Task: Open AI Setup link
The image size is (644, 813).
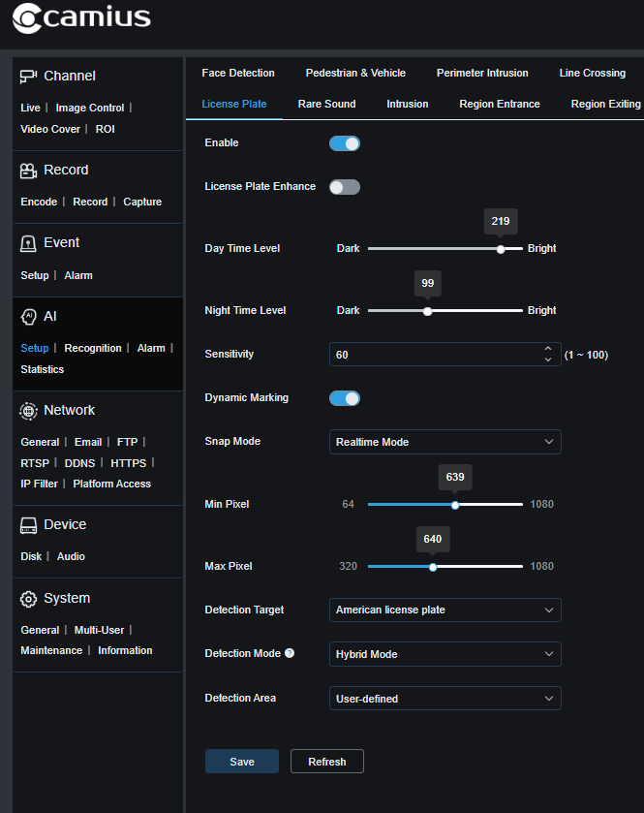Action: 35,349
